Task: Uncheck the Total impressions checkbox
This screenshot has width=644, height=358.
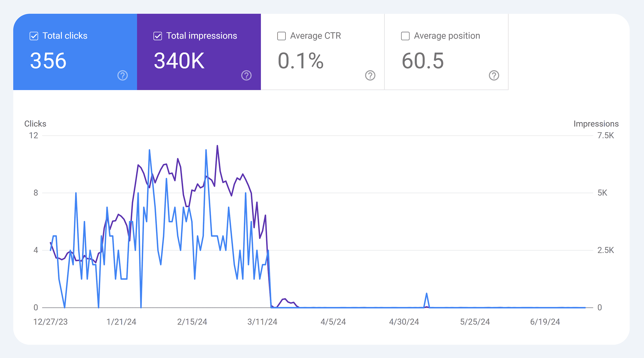Action: pos(157,36)
